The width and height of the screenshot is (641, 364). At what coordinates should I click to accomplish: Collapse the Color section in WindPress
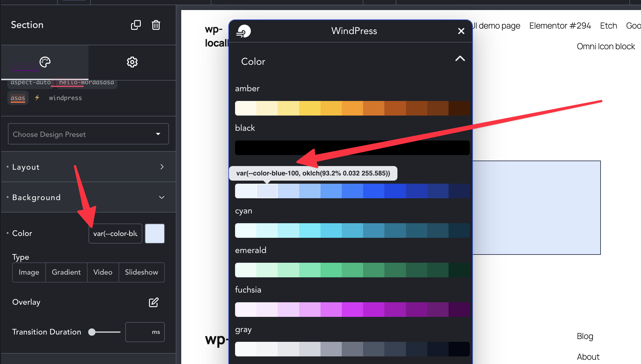(460, 59)
